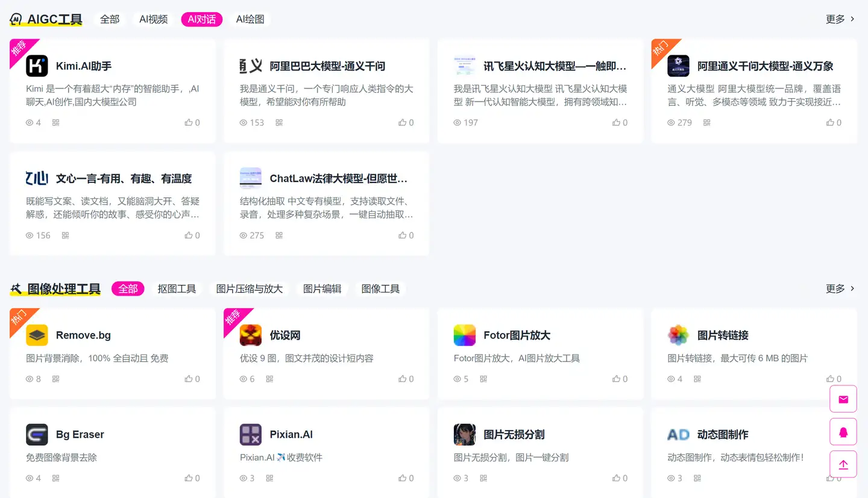The width and height of the screenshot is (868, 498).
Task: Show QR code for 阿里巴巴大模型-通义千问 card
Action: (279, 122)
